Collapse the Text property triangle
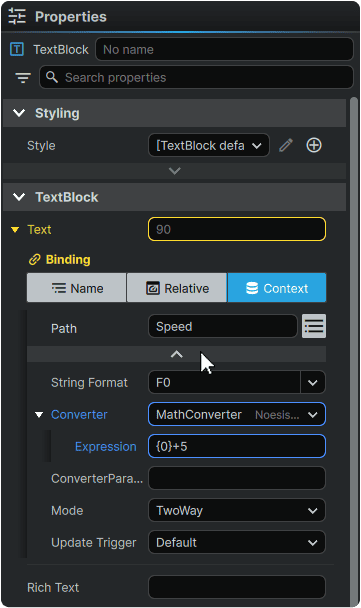 (15, 230)
